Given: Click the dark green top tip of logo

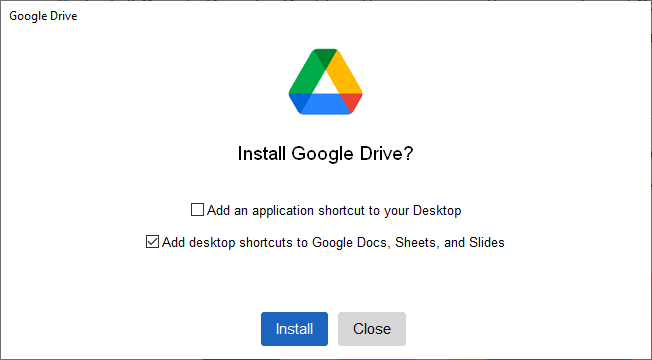Looking at the screenshot, I should 326,57.
